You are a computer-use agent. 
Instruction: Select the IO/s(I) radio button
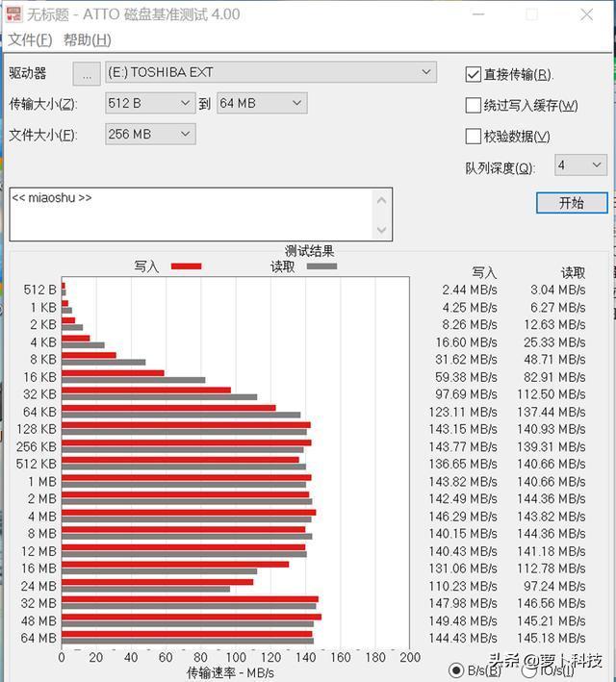tap(528, 670)
